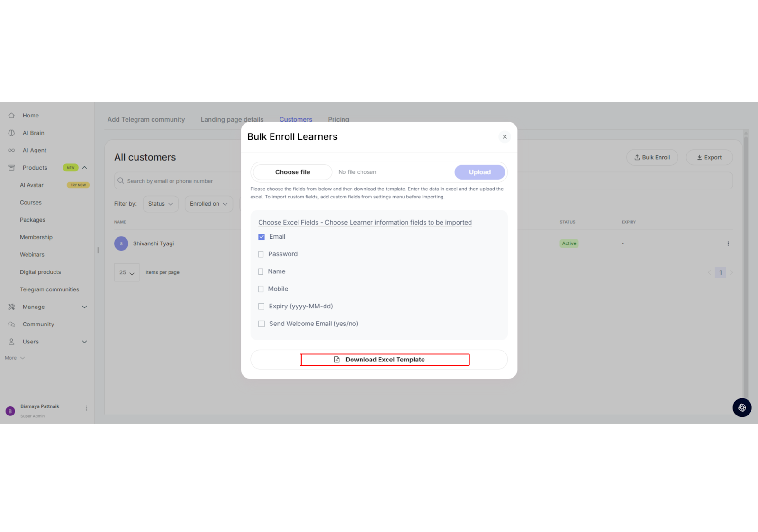Viewport: 758px width, 532px height.
Task: Click the Choose file button
Action: 292,172
